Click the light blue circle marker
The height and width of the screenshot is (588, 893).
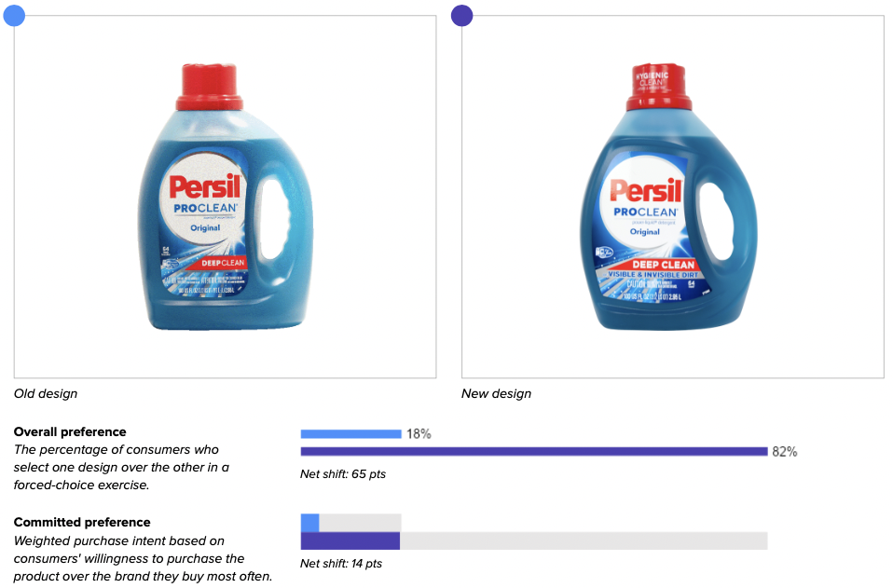pyautogui.click(x=14, y=15)
